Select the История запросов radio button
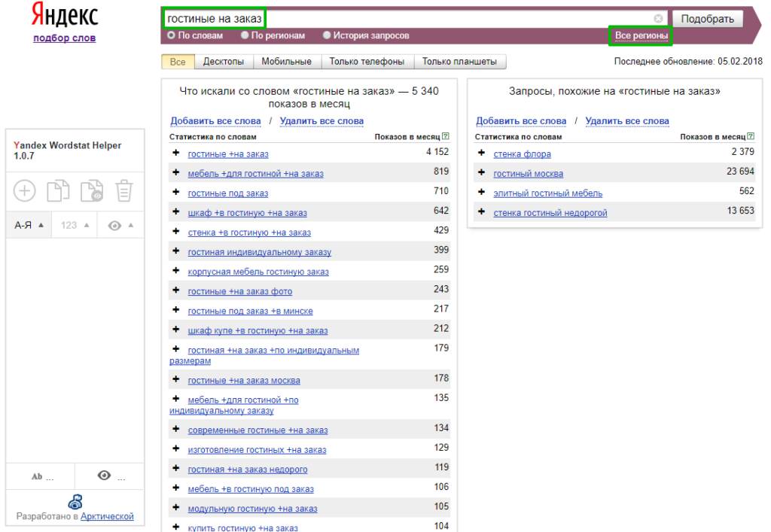 [327, 35]
